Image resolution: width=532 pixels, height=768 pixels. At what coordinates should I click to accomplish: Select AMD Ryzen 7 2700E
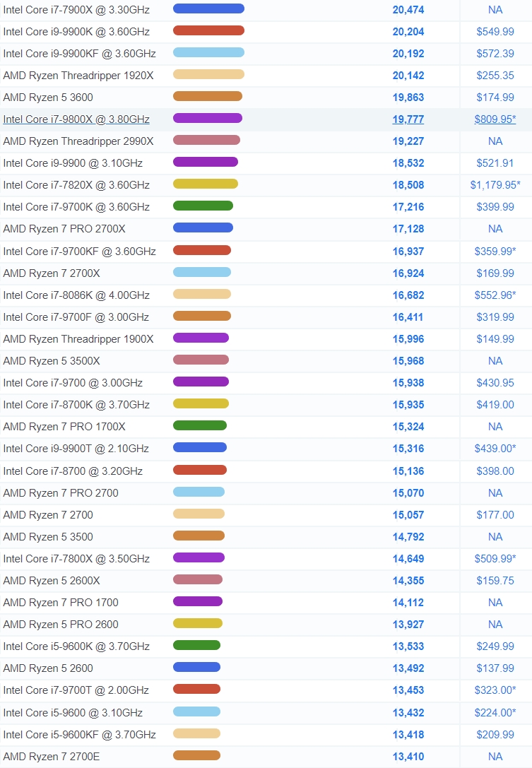click(x=52, y=757)
